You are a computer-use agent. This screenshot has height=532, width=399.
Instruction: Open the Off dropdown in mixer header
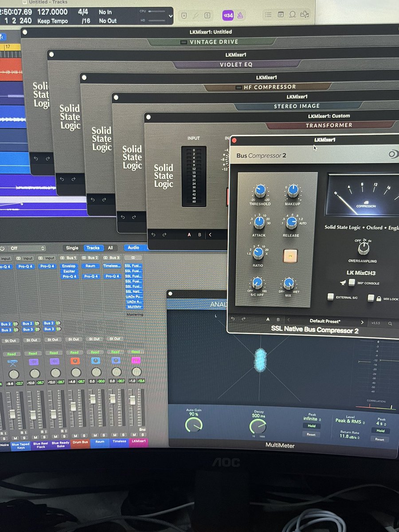click(27, 248)
